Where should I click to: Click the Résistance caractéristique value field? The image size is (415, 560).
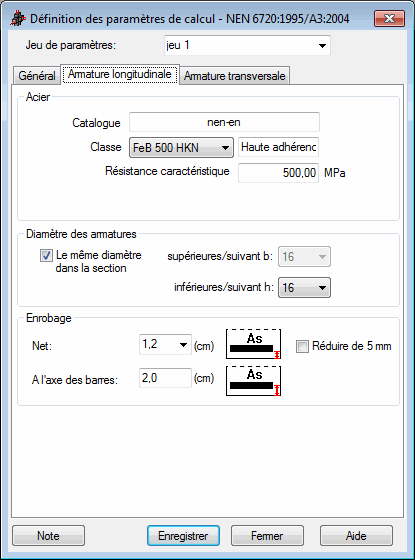point(278,173)
